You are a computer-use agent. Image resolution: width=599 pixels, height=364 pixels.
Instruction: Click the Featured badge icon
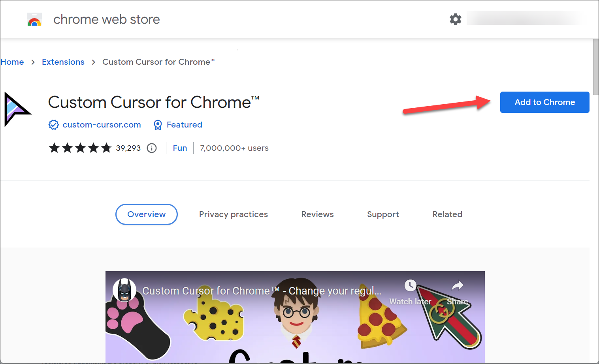pos(158,125)
